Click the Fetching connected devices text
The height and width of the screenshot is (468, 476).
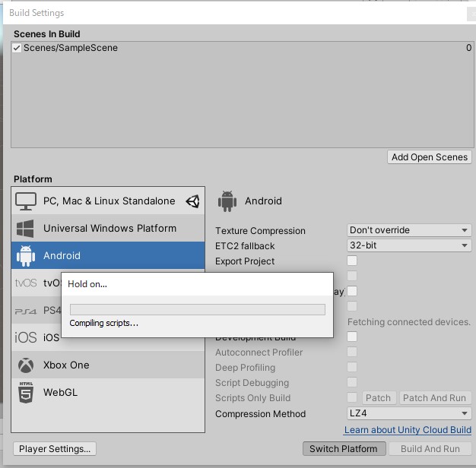(x=409, y=322)
